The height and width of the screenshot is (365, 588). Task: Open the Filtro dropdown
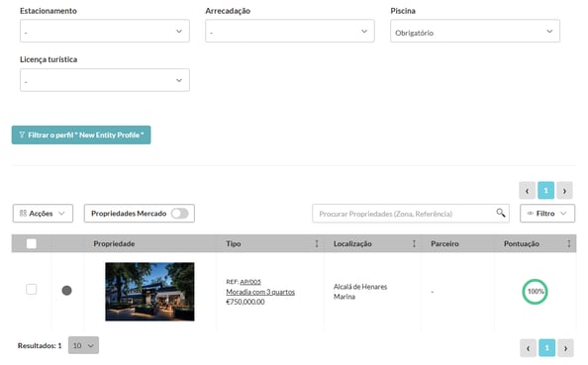[x=547, y=214]
